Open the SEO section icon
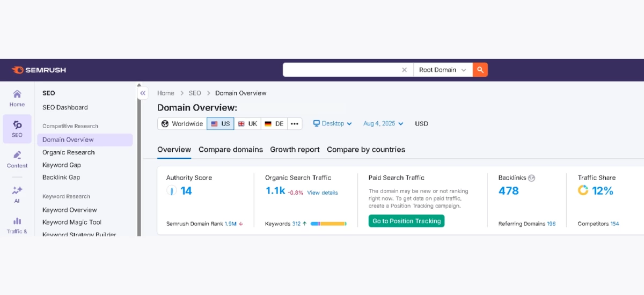Image resolution: width=644 pixels, height=295 pixels. click(x=17, y=129)
